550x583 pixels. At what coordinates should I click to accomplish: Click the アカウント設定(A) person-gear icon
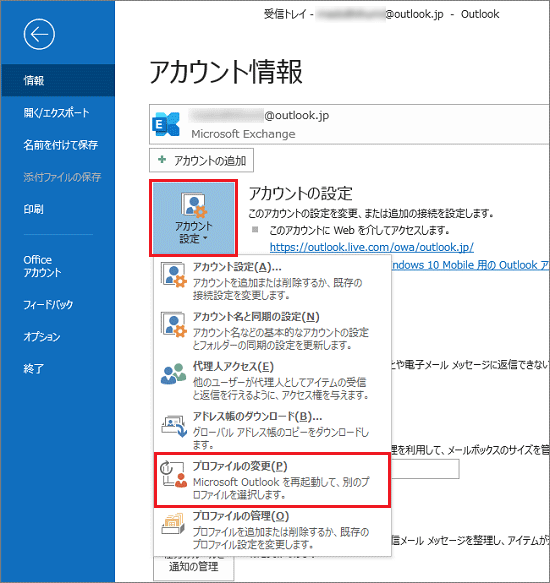173,275
